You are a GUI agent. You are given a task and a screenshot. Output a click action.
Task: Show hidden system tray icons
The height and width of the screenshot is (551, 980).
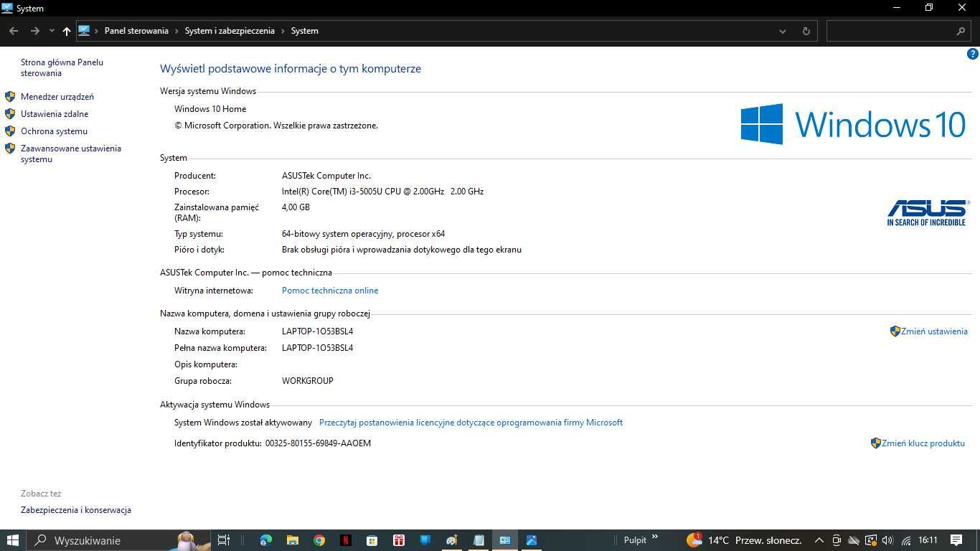[x=819, y=540]
